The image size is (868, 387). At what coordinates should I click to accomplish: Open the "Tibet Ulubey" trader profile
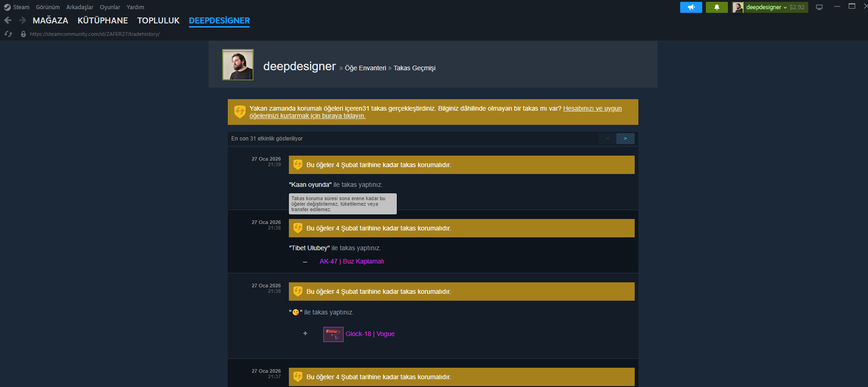[x=310, y=248]
